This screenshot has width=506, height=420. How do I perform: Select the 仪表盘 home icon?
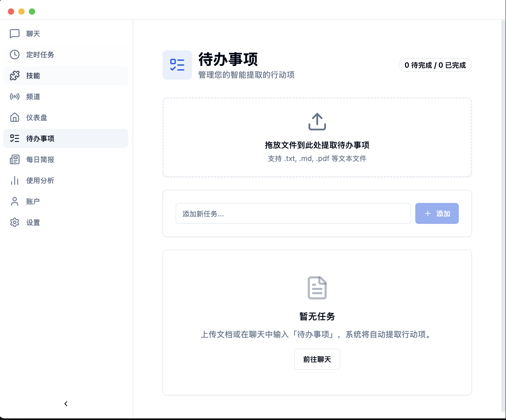click(14, 117)
